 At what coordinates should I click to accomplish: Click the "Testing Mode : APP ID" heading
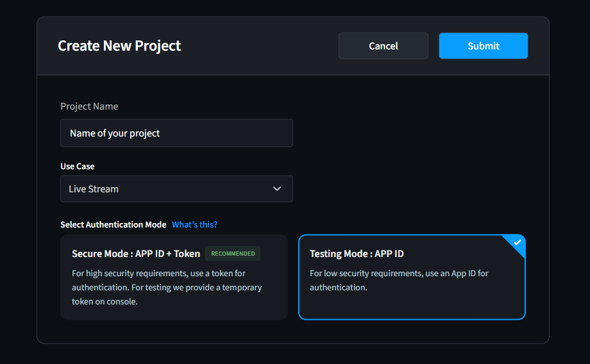pyautogui.click(x=357, y=254)
